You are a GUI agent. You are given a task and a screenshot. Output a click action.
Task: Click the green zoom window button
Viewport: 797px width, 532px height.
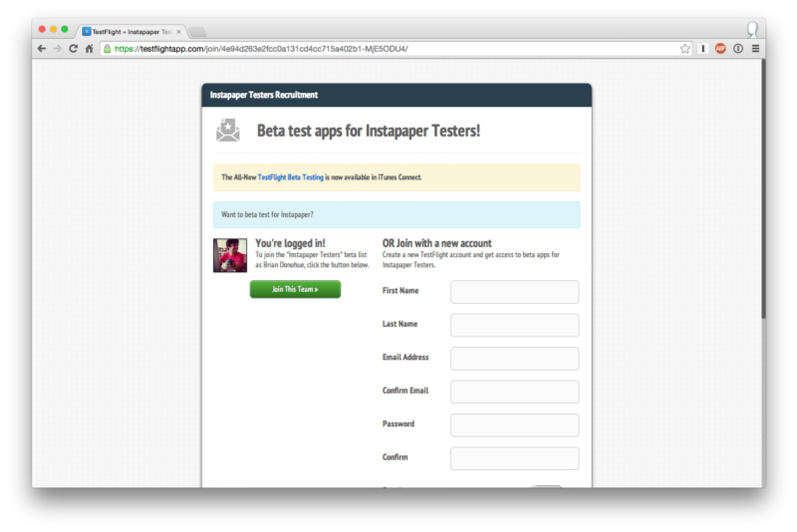[65, 29]
